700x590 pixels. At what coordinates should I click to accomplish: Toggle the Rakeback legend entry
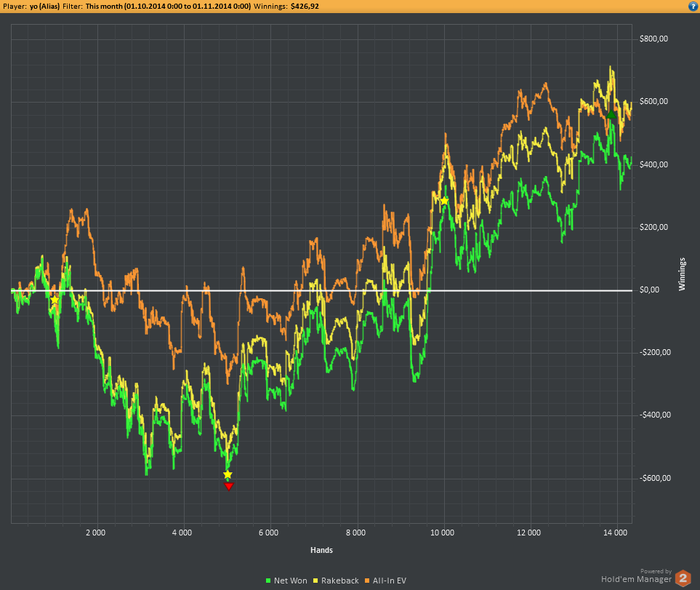click(x=336, y=581)
